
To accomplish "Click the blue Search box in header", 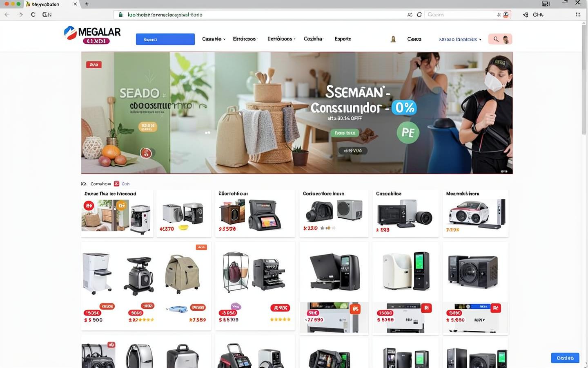I will pos(165,39).
